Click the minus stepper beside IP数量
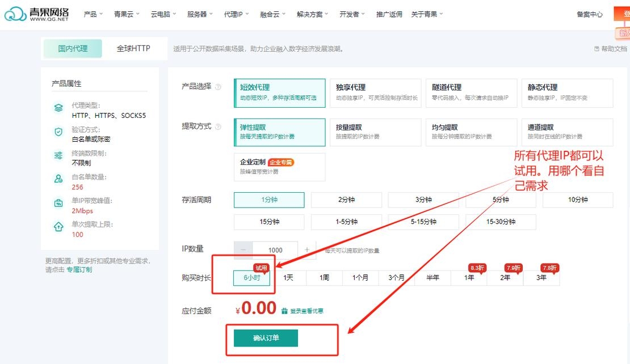This screenshot has width=630, height=364. [243, 249]
